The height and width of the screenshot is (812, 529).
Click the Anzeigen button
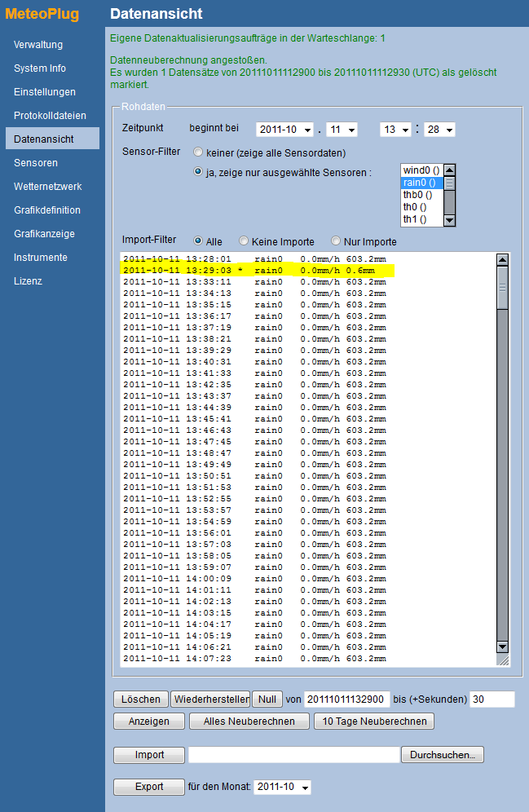pos(149,722)
